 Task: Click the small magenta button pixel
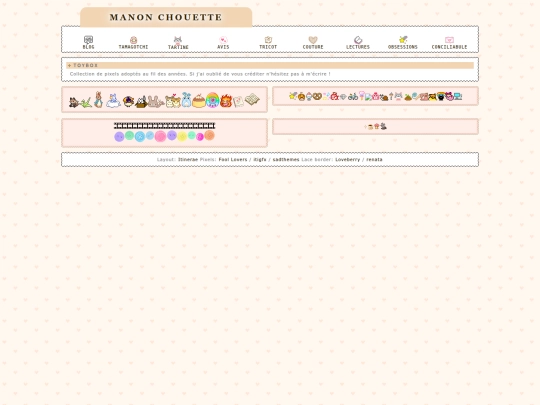point(200,137)
